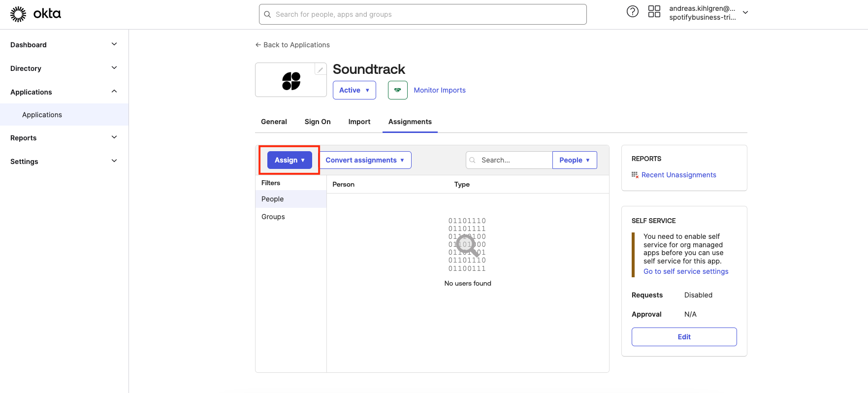
Task: Click the green handshake provisioning icon
Action: [x=397, y=90]
